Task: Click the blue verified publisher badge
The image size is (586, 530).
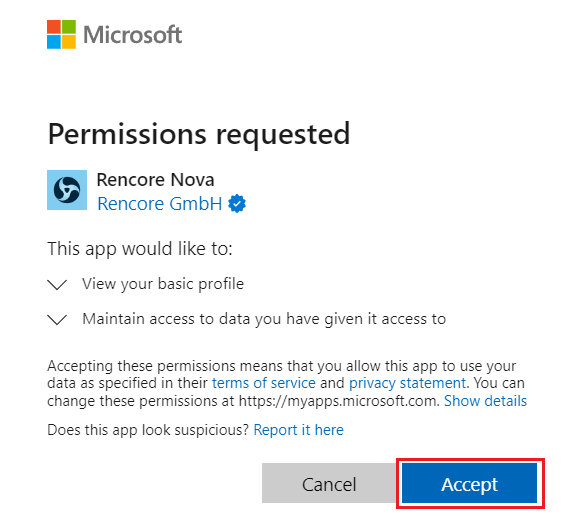Action: (237, 204)
